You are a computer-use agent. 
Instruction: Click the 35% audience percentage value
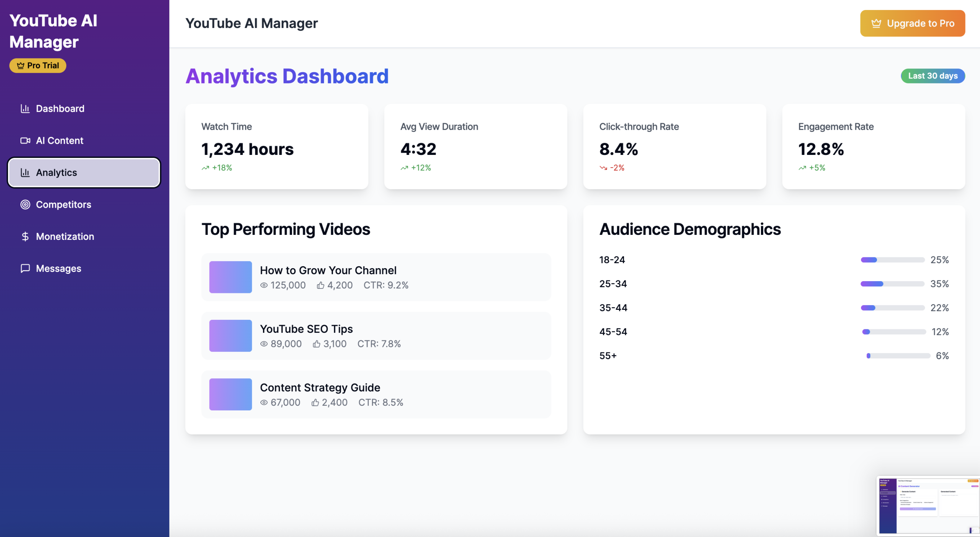tap(939, 284)
